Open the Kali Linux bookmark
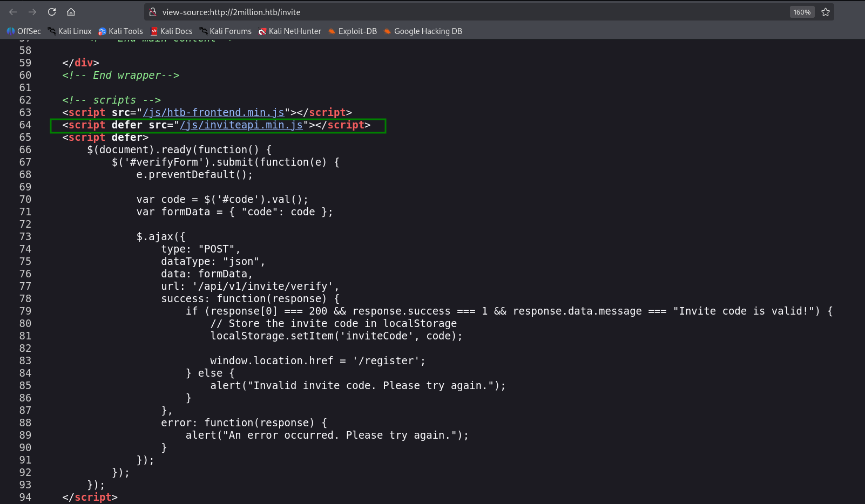 point(70,31)
